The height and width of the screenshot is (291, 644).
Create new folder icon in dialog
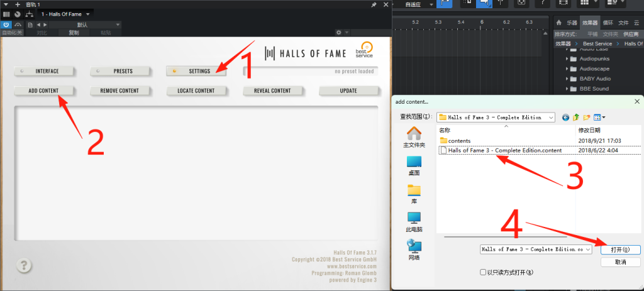(587, 118)
